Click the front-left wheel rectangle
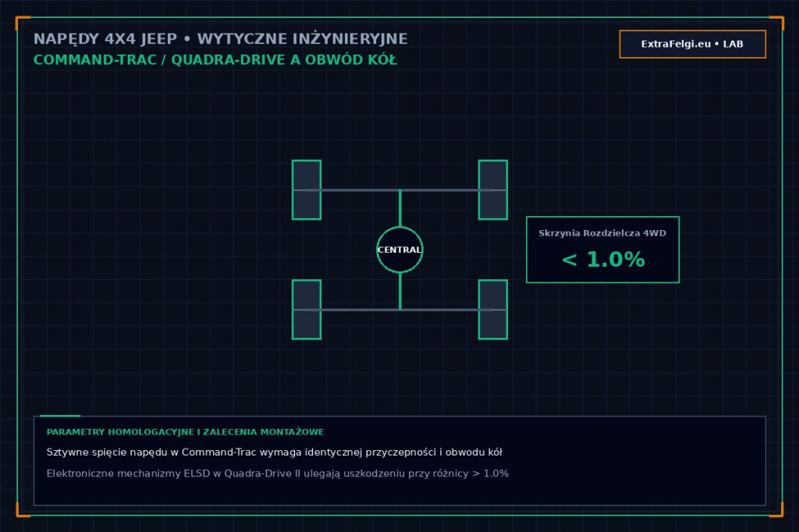This screenshot has height=532, width=799. [306, 190]
